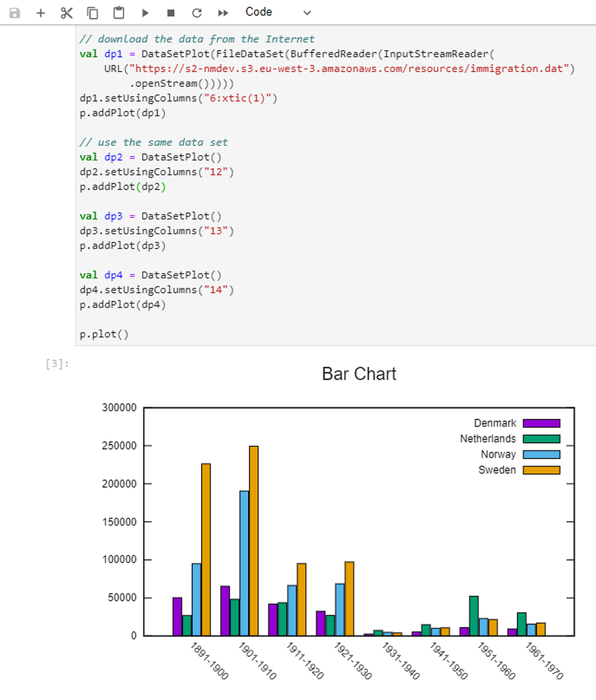Click the Norway blue legend swatch
Image resolution: width=596 pixels, height=700 pixels.
(x=541, y=455)
